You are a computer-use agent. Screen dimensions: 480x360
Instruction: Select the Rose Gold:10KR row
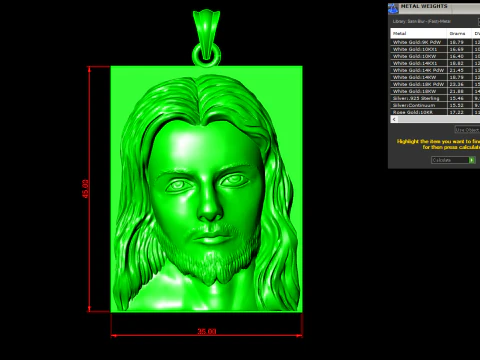click(x=435, y=112)
